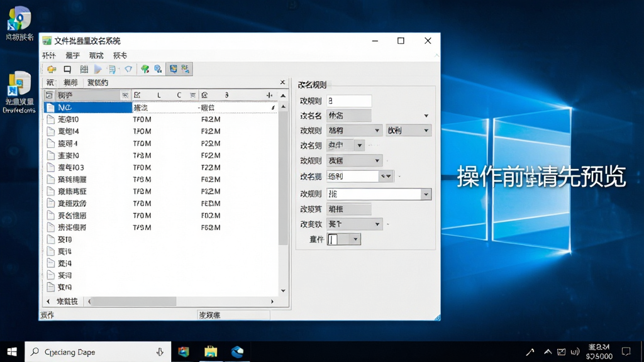The height and width of the screenshot is (362, 644).
Task: Click the file icon of the NC row
Action: (50, 107)
